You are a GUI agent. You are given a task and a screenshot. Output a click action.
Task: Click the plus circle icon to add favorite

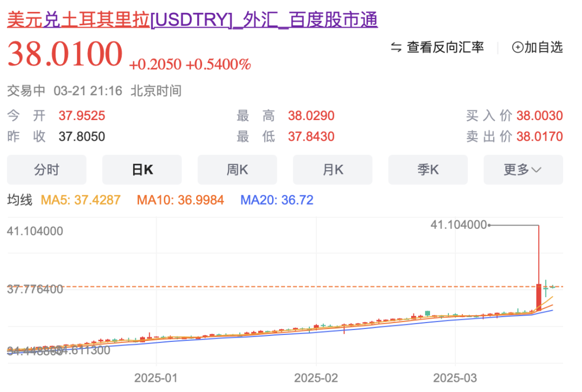point(517,47)
